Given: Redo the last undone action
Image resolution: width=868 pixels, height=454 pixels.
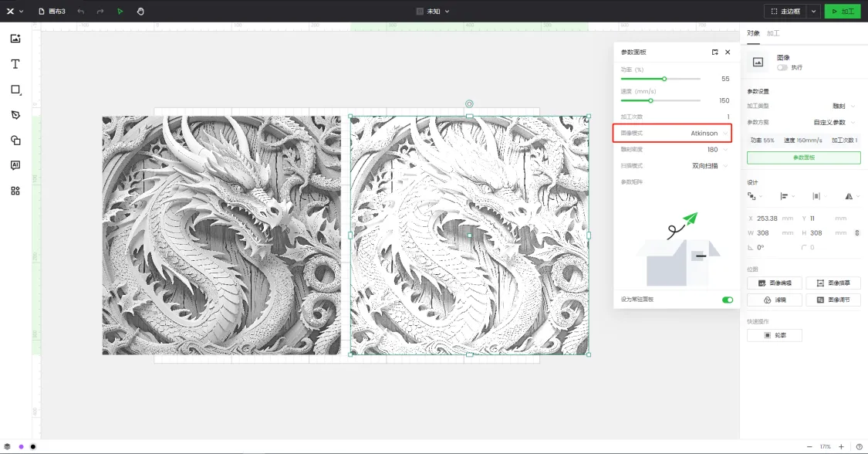Looking at the screenshot, I should pos(100,11).
